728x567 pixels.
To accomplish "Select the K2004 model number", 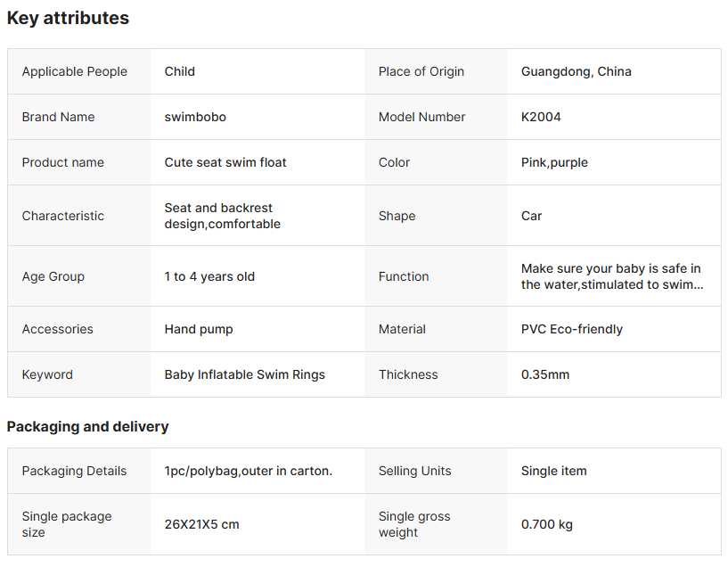I will tap(541, 117).
